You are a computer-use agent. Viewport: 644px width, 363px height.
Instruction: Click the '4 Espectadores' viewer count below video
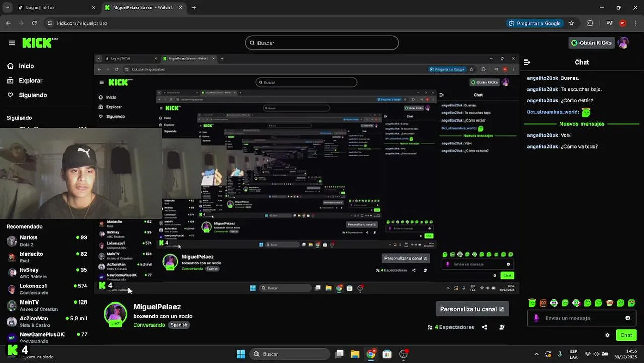coord(451,327)
